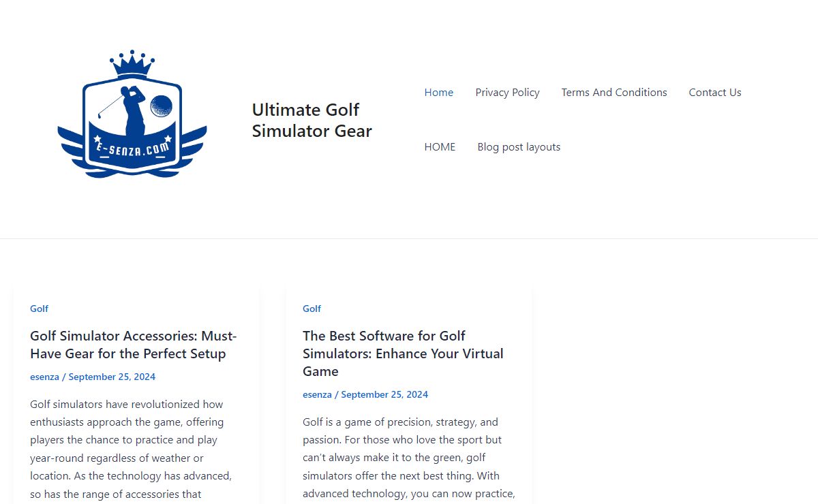Click excerpt starting 'Golf is a game of precision'
The image size is (818, 504).
[x=409, y=458]
